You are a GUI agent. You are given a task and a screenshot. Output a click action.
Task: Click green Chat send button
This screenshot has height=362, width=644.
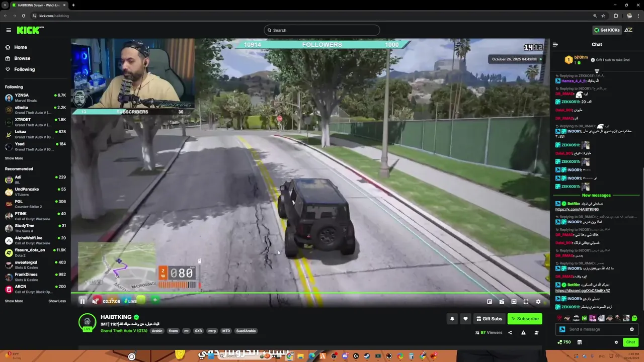[x=630, y=342]
